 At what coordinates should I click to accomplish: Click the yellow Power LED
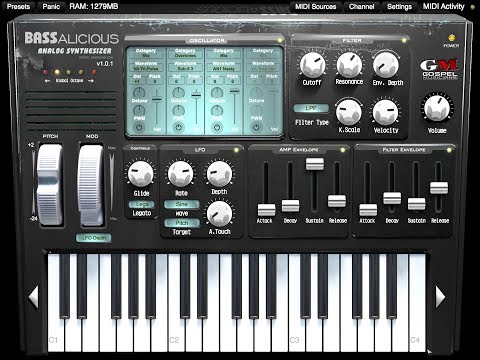tap(452, 38)
